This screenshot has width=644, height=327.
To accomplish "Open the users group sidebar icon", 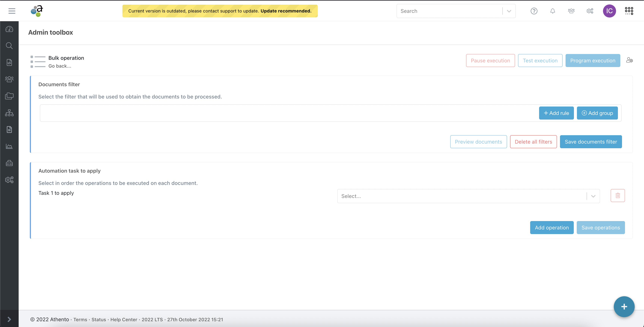I will pos(9,79).
